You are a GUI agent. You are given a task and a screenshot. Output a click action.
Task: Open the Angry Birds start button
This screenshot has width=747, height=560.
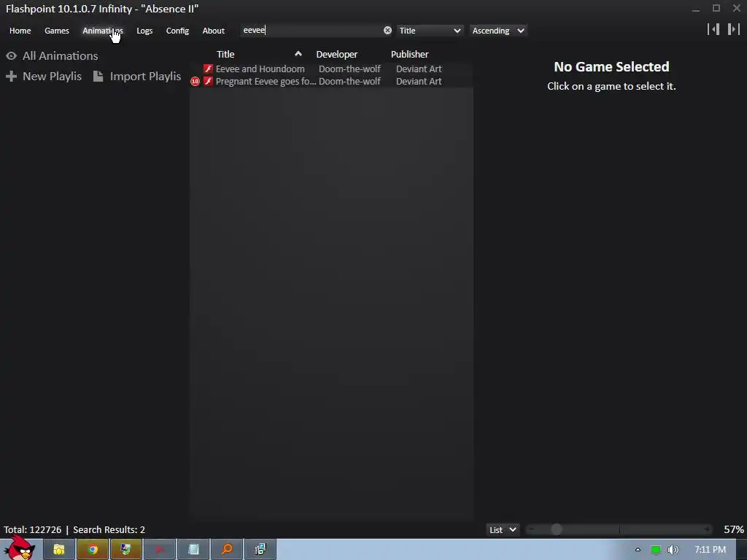[x=20, y=548]
